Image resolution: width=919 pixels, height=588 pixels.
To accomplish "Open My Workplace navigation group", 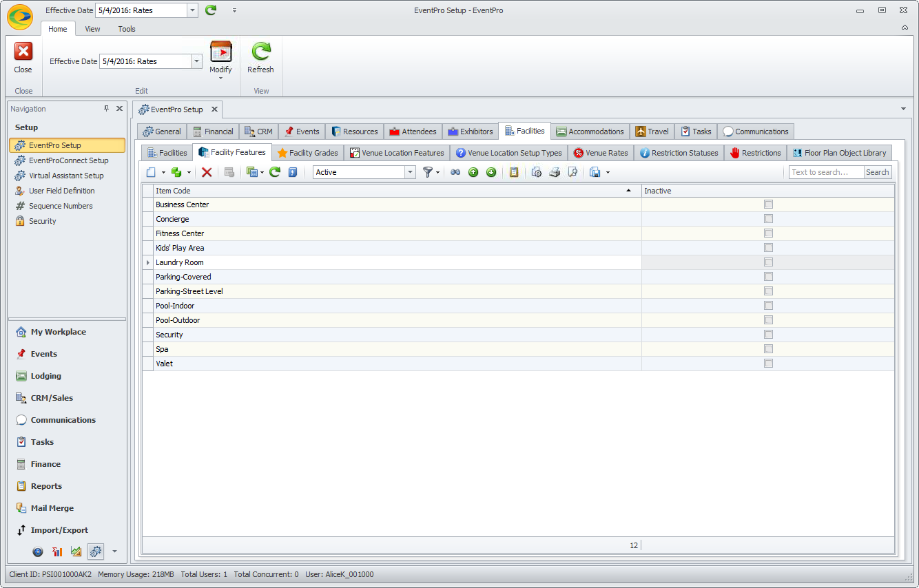I will point(59,332).
